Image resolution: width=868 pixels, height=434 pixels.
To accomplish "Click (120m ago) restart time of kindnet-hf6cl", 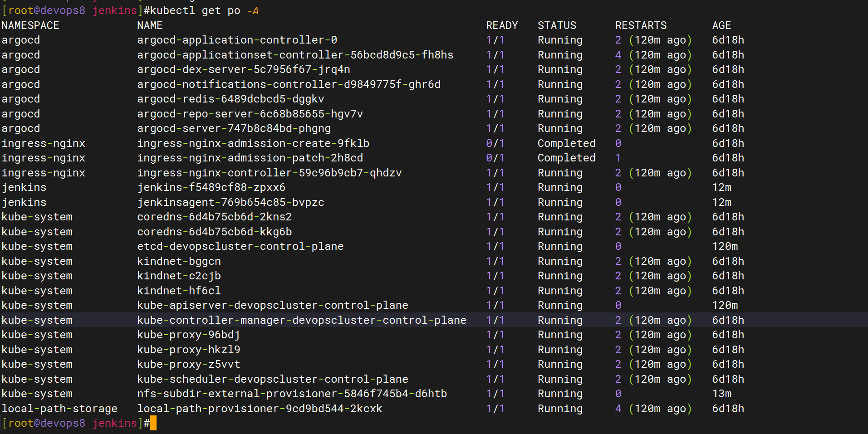I will pyautogui.click(x=660, y=291).
